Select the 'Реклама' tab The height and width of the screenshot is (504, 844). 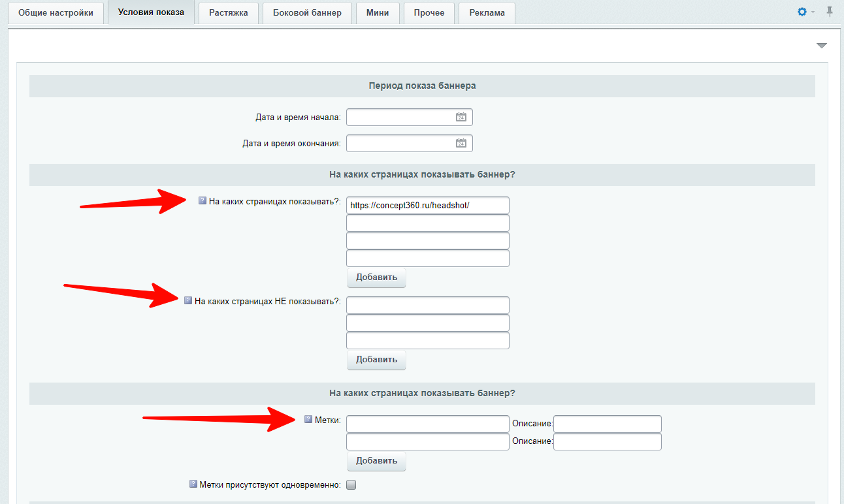pos(487,12)
